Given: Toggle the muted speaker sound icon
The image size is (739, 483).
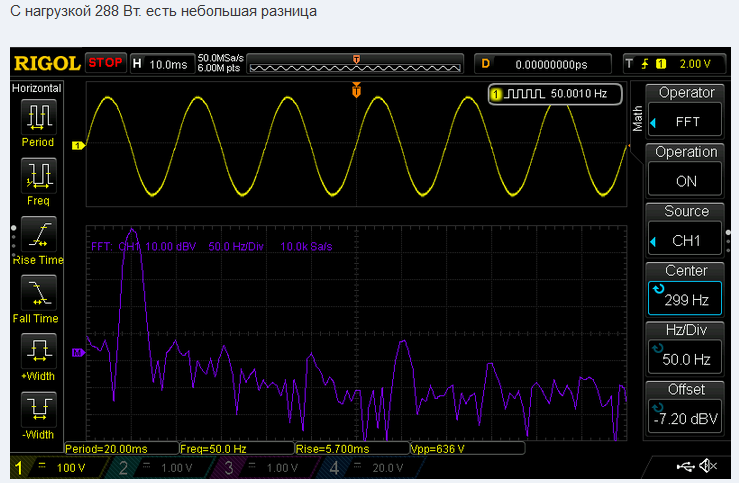Looking at the screenshot, I should tap(707, 466).
